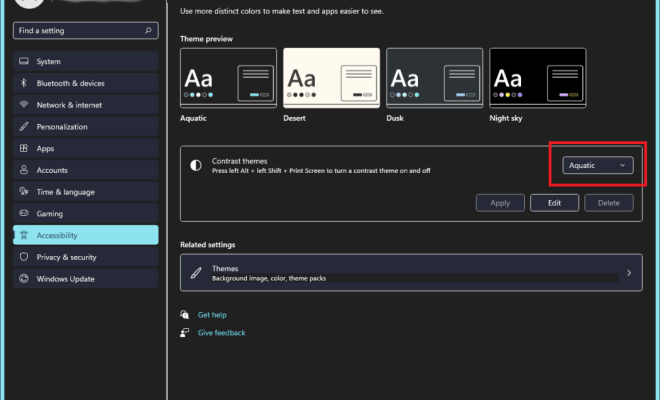Click the Find a setting search box
Viewport: 660px width, 400px height.
(86, 30)
